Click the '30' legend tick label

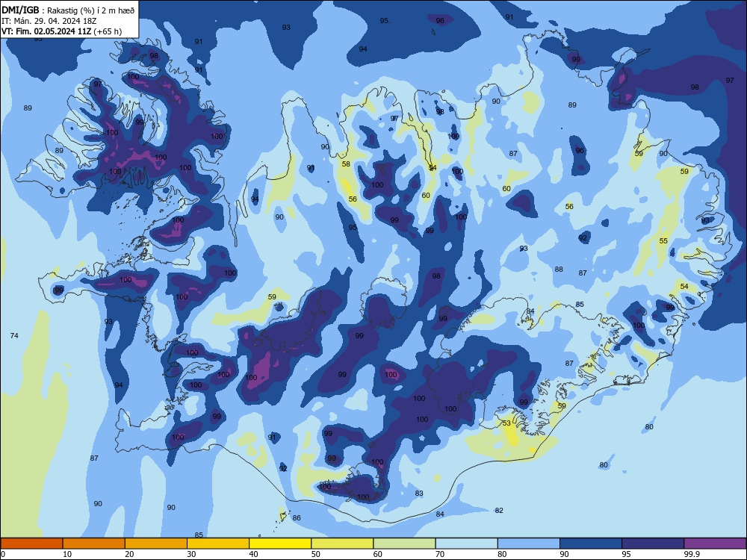[x=191, y=554]
